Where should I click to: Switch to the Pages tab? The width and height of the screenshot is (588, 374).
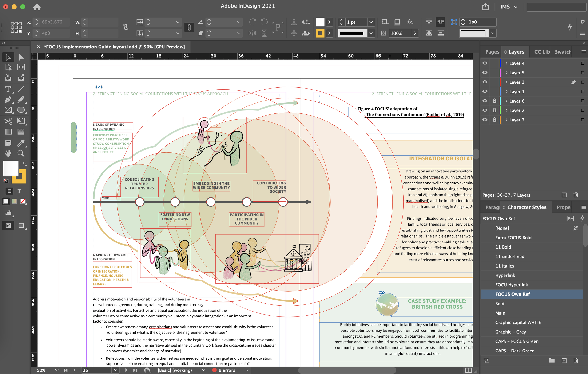[x=492, y=52]
